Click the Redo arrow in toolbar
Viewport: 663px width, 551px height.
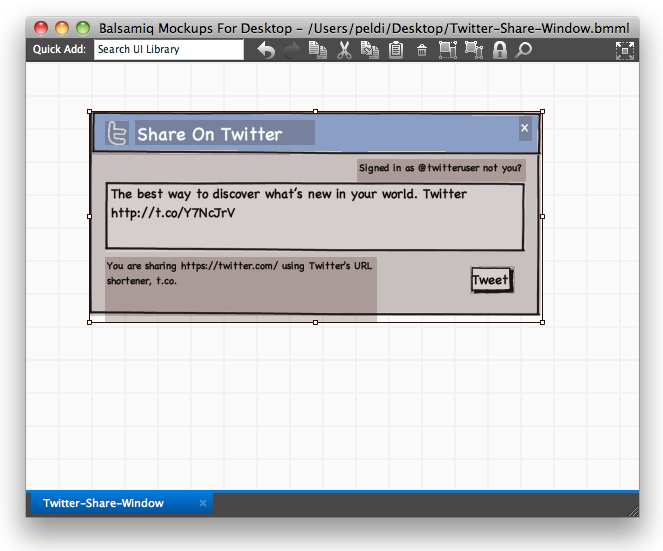pos(292,50)
